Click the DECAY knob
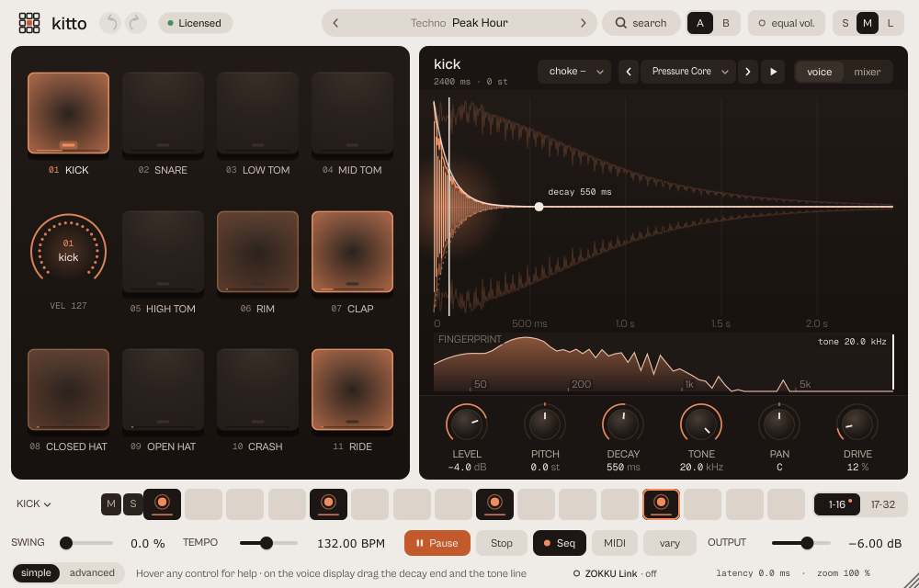 (x=623, y=424)
